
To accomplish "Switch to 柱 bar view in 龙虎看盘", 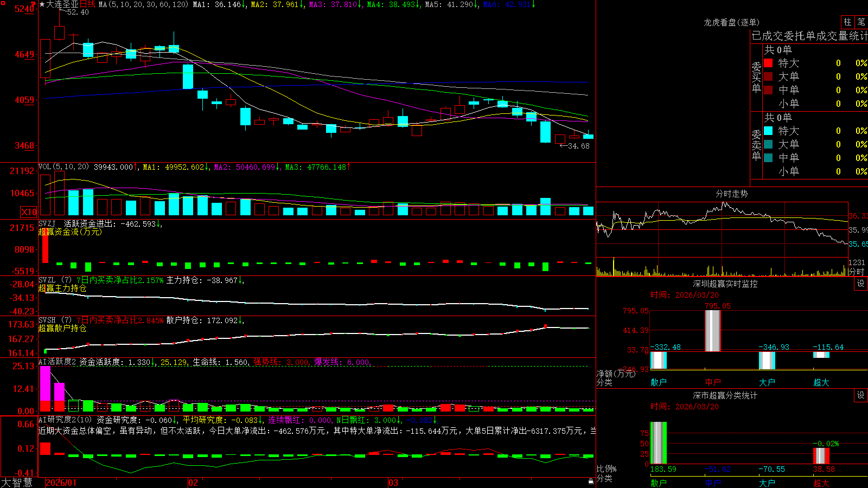I will [x=847, y=22].
